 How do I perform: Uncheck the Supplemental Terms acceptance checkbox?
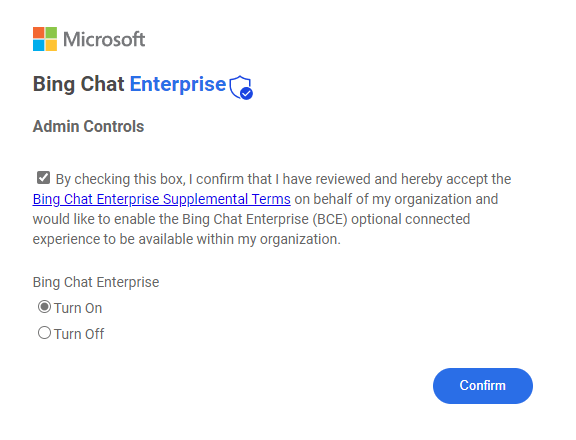43,178
